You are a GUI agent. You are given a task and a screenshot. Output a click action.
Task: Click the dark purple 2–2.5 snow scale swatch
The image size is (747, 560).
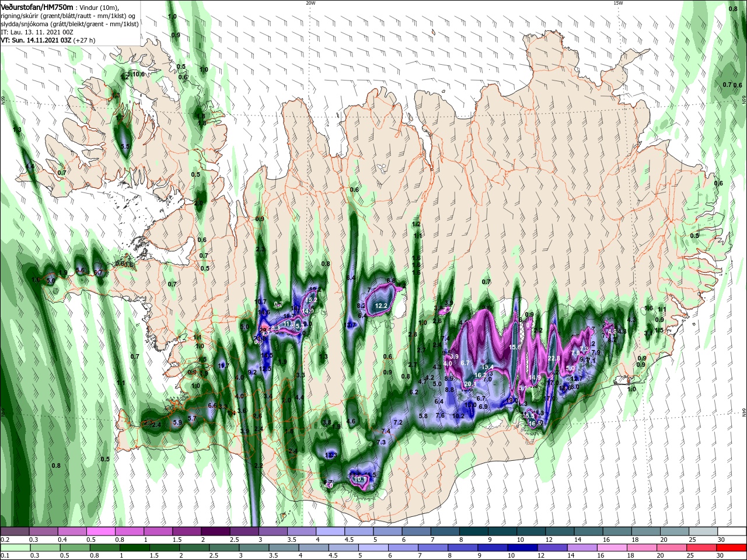tap(215, 531)
